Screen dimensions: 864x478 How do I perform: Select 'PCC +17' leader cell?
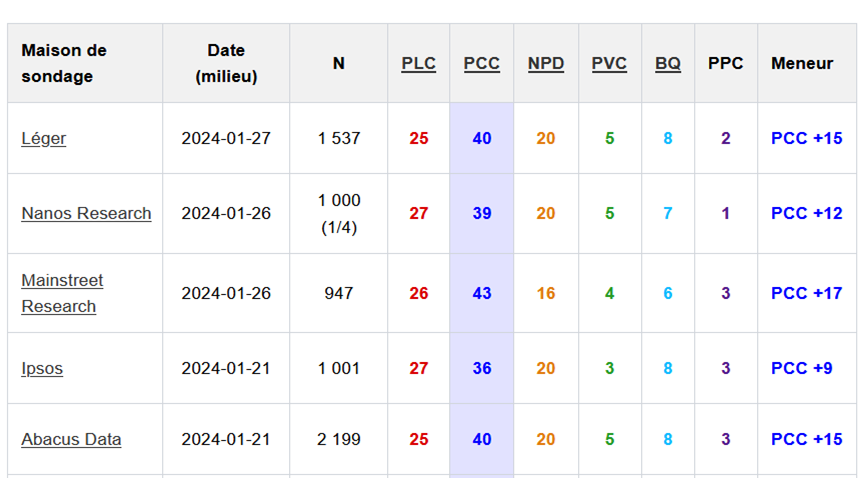click(x=807, y=293)
